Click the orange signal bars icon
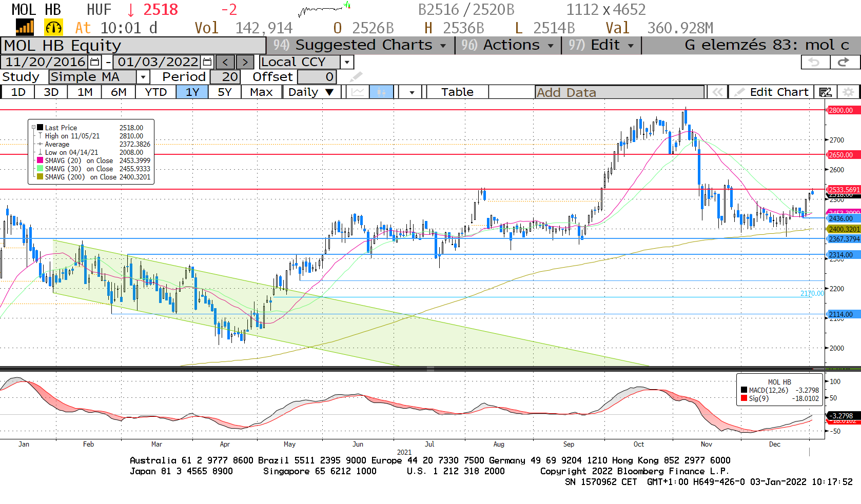The image size is (861, 504). click(25, 27)
